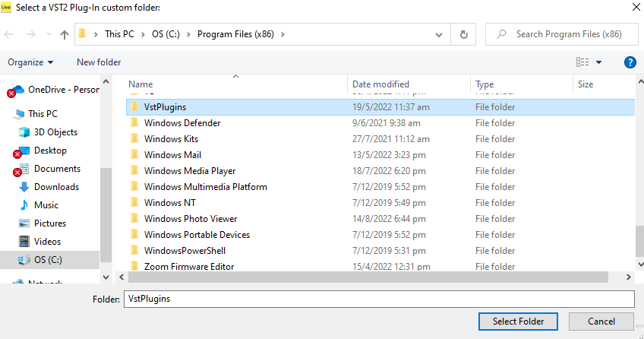Select the Windows Multimedia Platform folder
The image size is (644, 339).
pos(205,187)
